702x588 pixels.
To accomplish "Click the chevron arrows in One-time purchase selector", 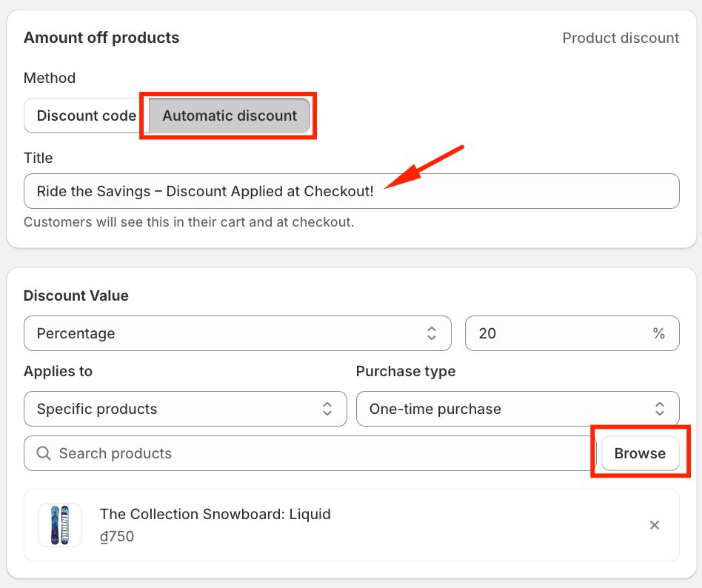I will 659,409.
